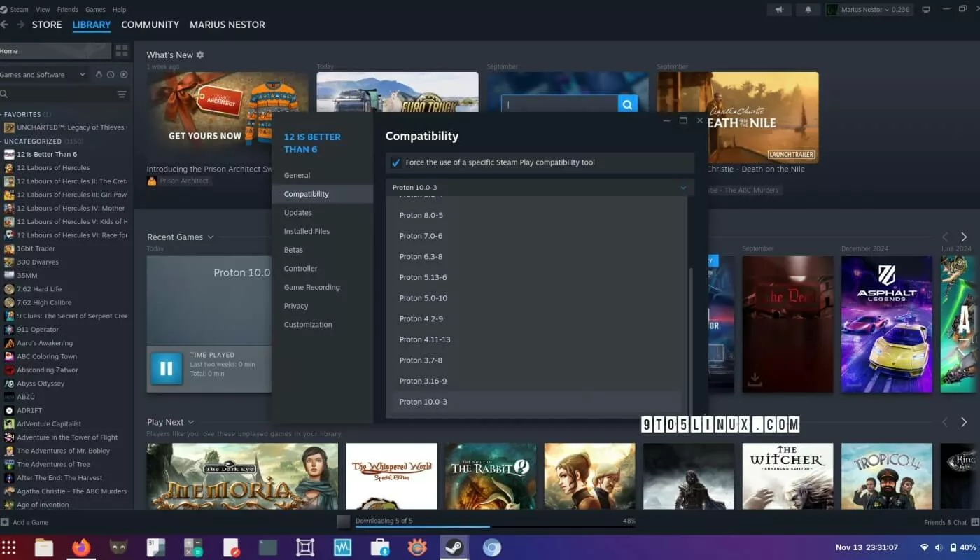The width and height of the screenshot is (980, 560).
Task: Open the Play Next dropdown arrow
Action: point(191,422)
